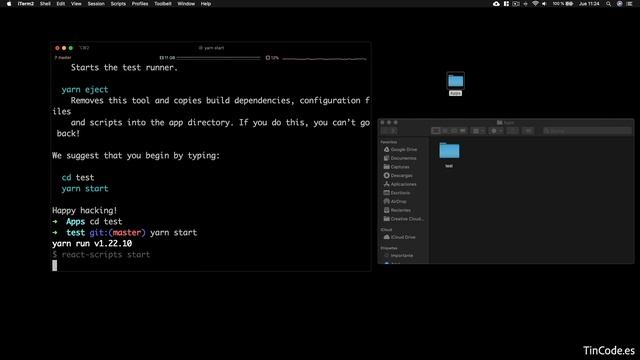Screen dimensions: 640x360
Task: Open Creative Cloud Files in Finder sidebar
Action: [x=403, y=219]
